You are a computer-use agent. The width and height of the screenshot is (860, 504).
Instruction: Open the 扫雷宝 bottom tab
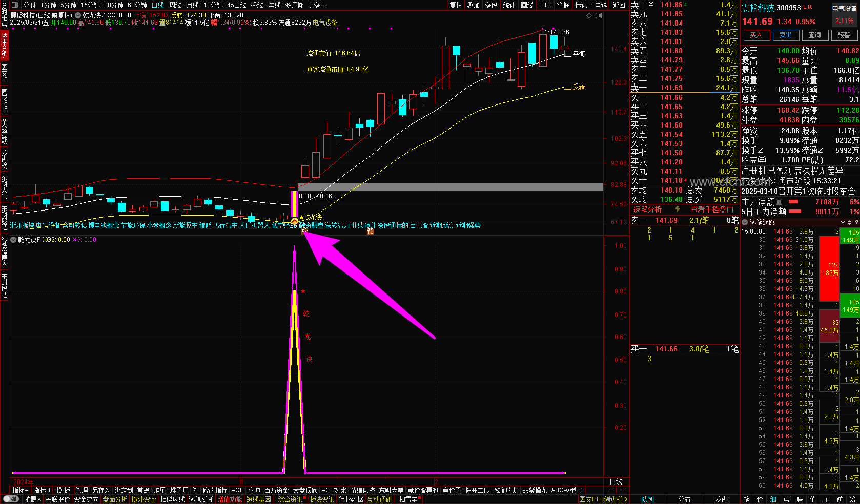point(408,499)
